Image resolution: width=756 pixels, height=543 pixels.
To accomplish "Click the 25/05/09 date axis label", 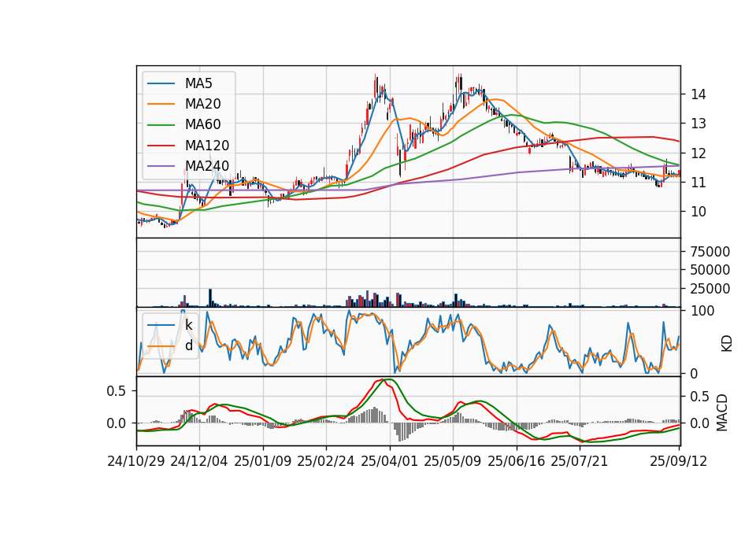I will click(453, 462).
